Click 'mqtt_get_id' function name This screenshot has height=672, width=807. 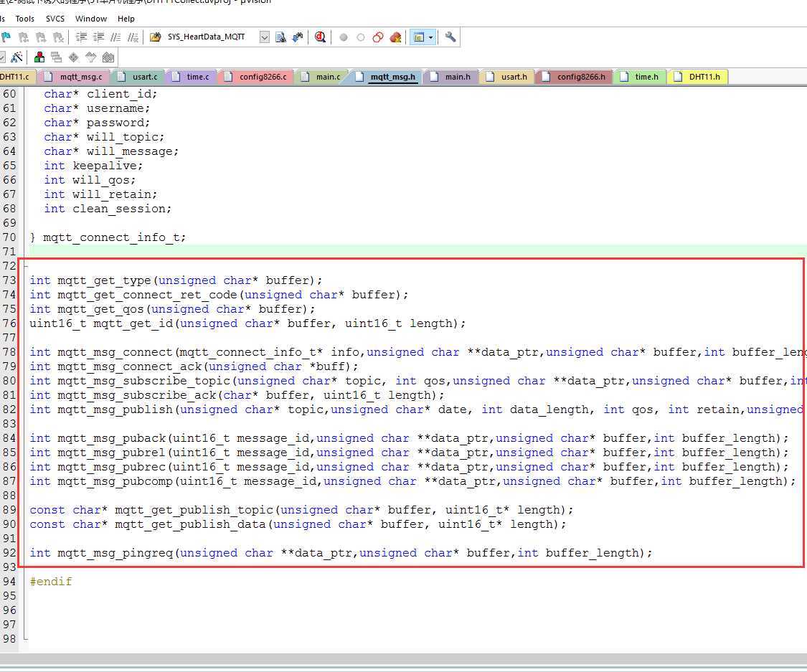pos(133,324)
